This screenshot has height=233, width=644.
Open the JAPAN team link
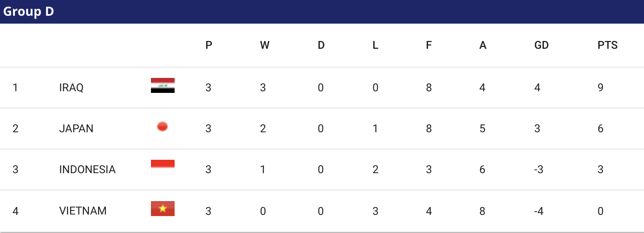(76, 128)
